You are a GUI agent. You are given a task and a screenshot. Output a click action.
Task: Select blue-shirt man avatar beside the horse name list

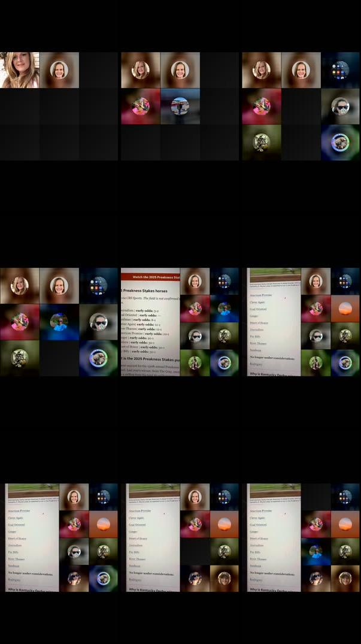pyautogui.click(x=316, y=552)
